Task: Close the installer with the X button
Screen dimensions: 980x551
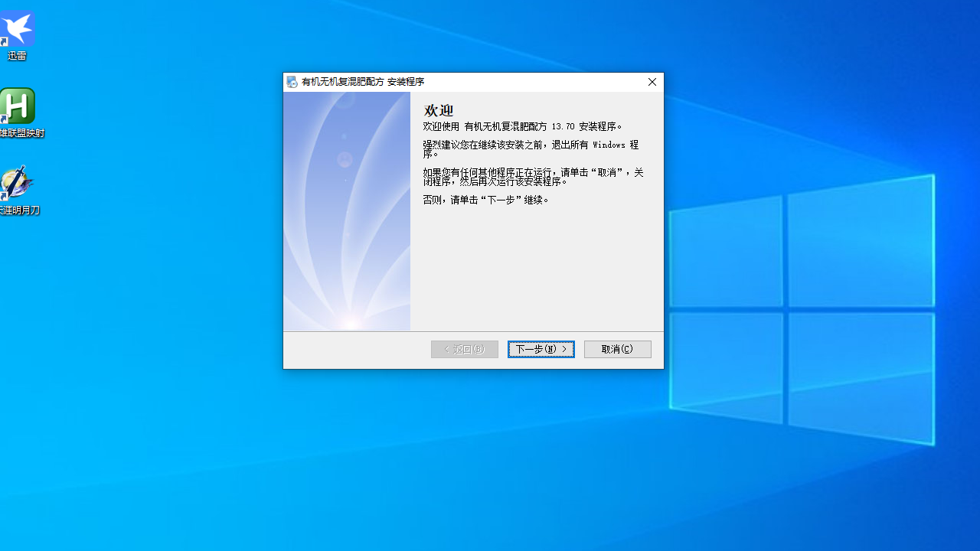Action: (652, 82)
